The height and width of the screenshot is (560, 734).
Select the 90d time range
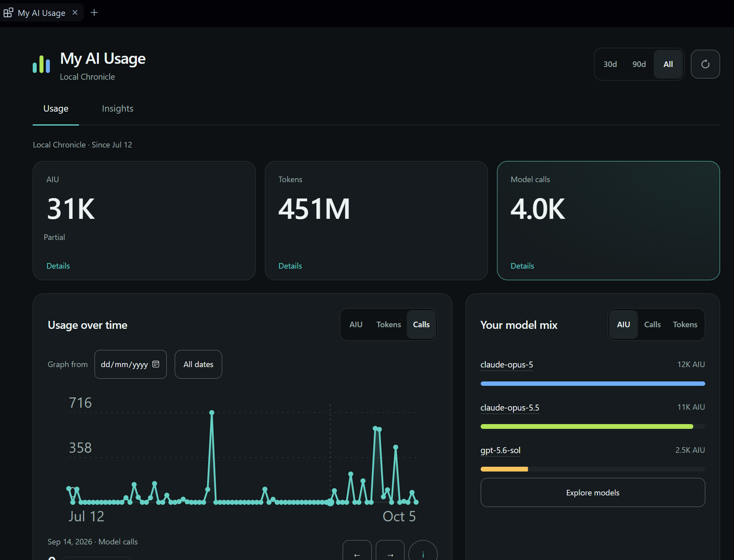pyautogui.click(x=639, y=64)
